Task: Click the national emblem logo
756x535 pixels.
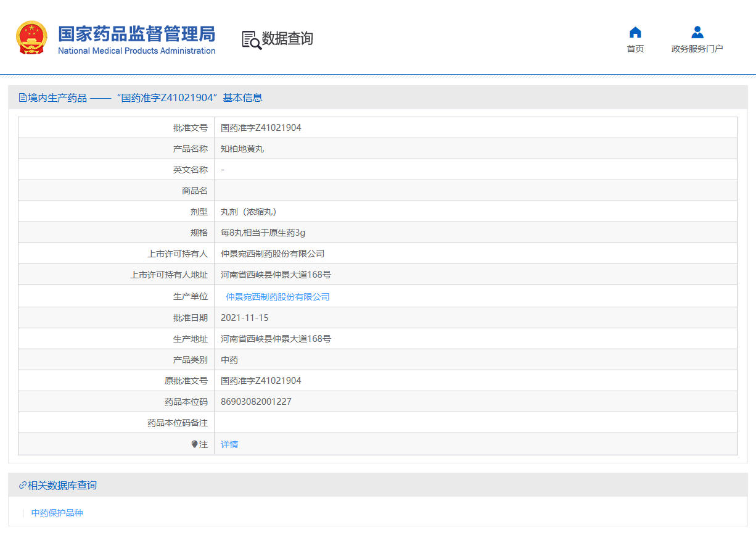Action: tap(31, 38)
